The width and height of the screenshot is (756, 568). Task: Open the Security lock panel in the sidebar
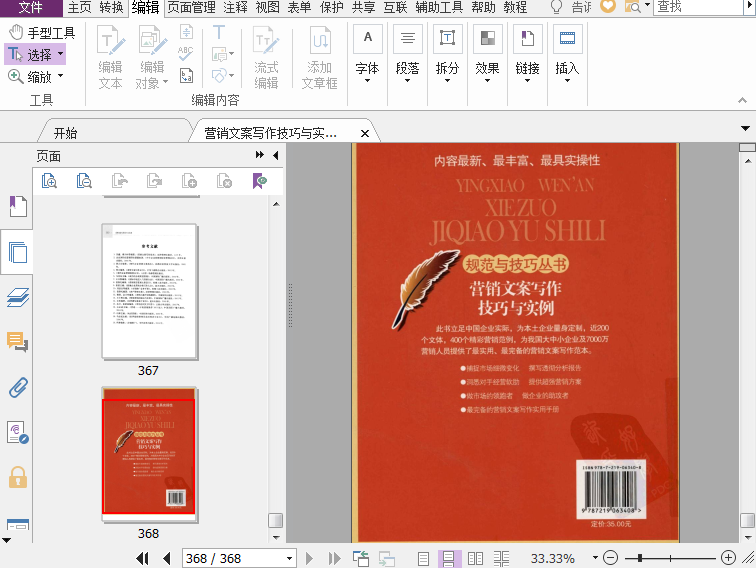tap(17, 477)
